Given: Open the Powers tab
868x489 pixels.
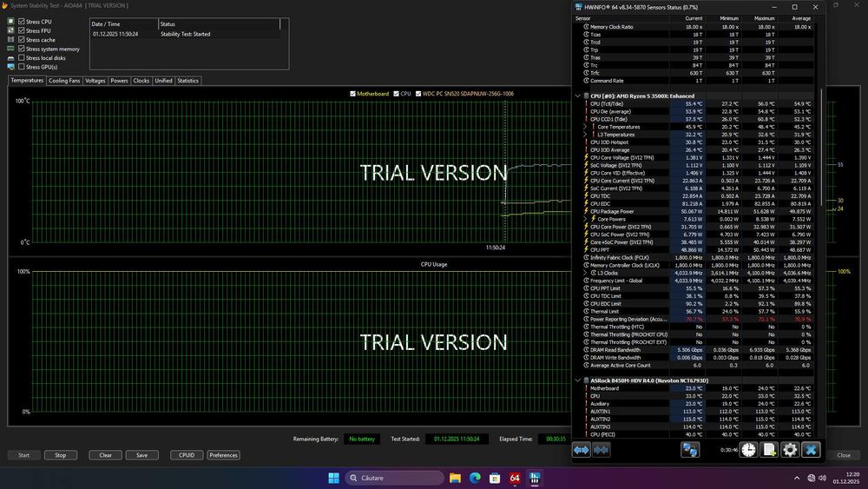Looking at the screenshot, I should pos(119,81).
